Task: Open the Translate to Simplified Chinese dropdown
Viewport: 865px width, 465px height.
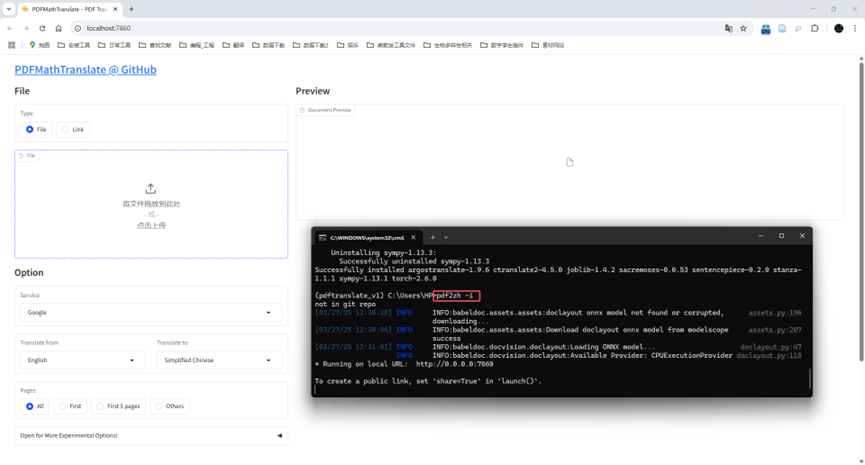Action: (219, 360)
